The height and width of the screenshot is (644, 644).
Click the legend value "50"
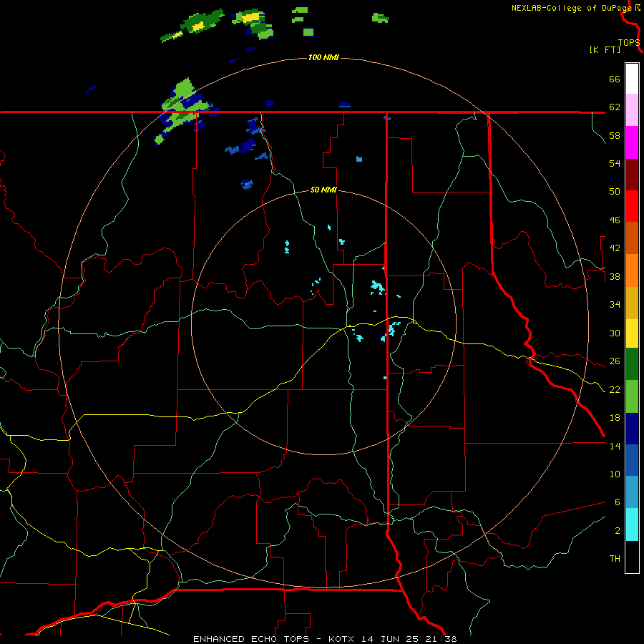pyautogui.click(x=615, y=192)
